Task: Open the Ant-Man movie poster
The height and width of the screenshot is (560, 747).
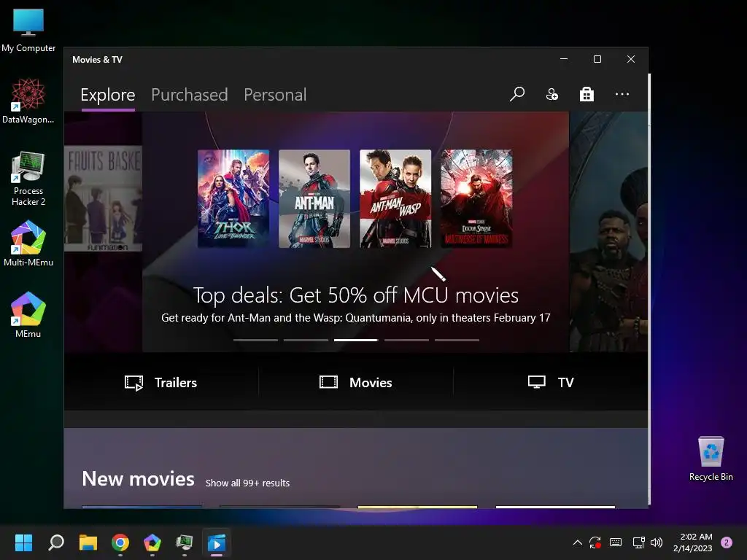Action: click(x=314, y=198)
